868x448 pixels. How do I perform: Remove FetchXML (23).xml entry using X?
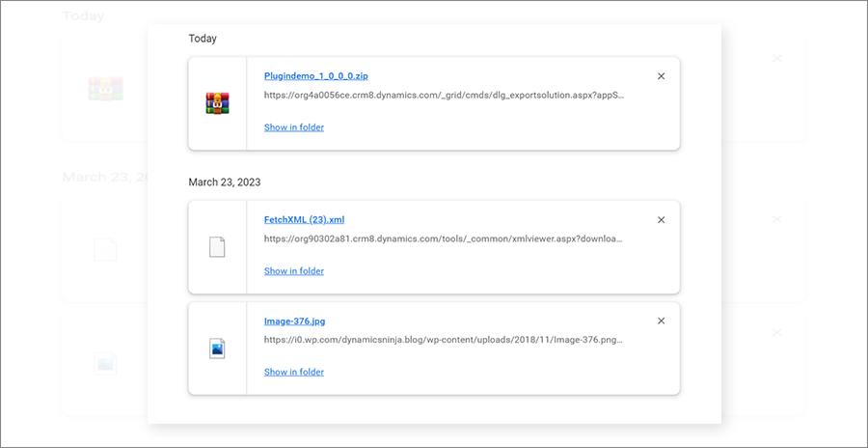[x=661, y=220]
